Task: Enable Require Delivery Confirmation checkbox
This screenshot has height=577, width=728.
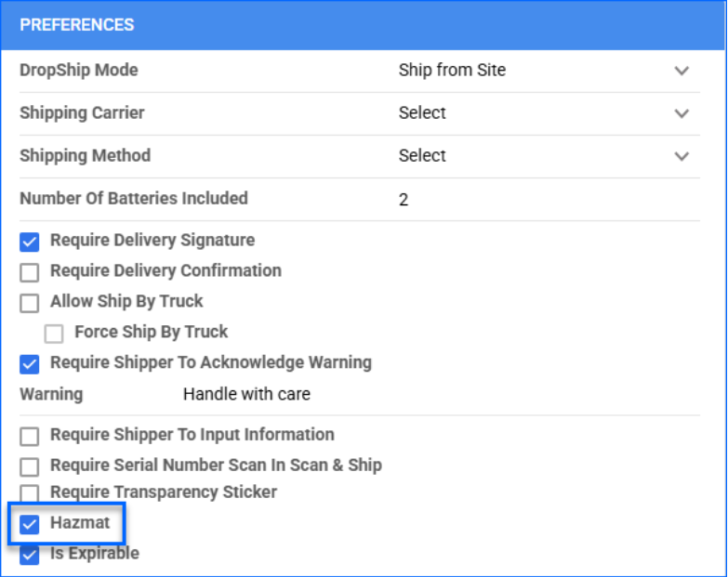Action: pos(30,272)
